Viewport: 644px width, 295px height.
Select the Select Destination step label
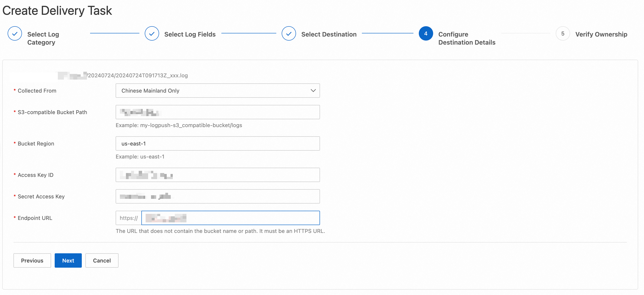tap(329, 34)
